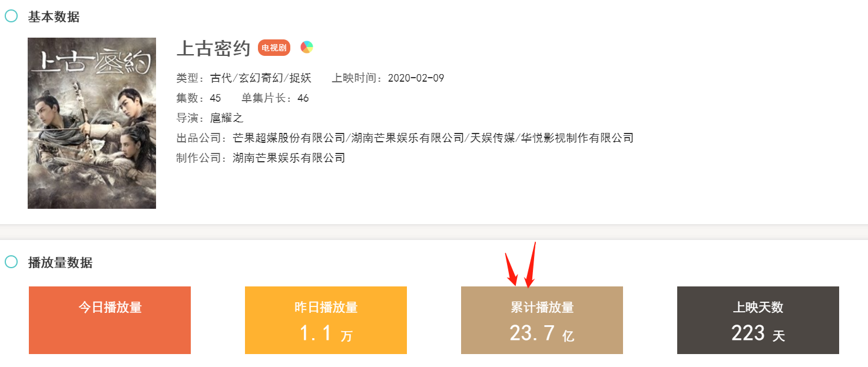The width and height of the screenshot is (868, 367).
Task: Select the dark 上映天数 card
Action: [758, 320]
